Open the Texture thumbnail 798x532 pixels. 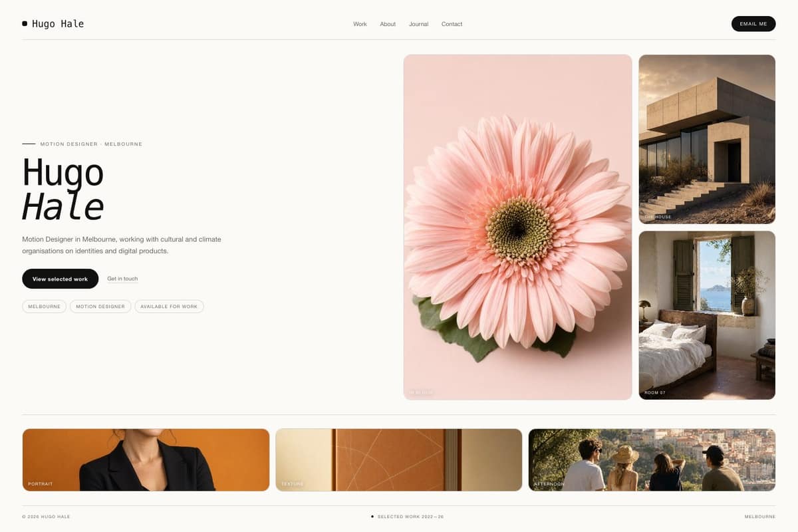click(398, 460)
